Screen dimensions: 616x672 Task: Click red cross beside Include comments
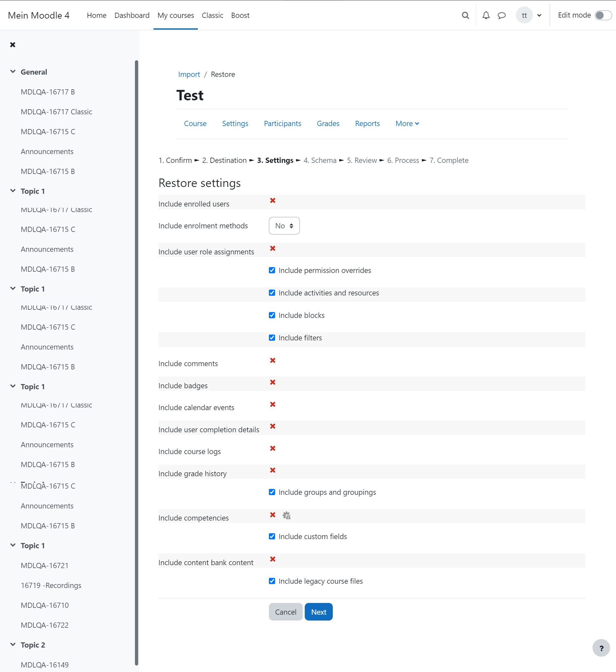coord(272,360)
